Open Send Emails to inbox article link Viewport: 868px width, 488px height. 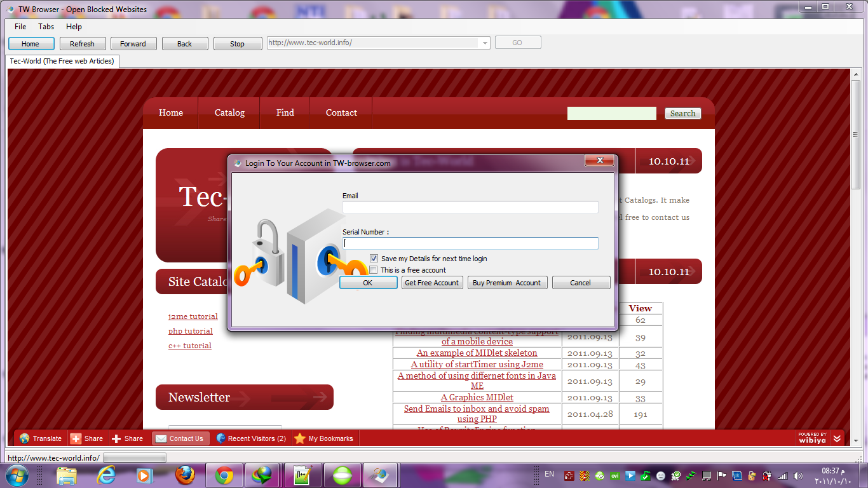coord(477,414)
